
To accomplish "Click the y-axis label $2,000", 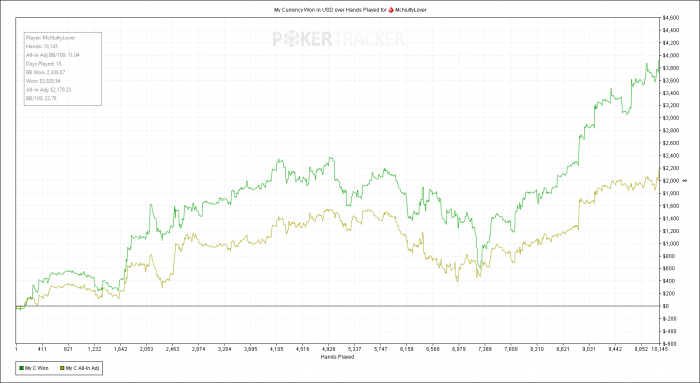I will tap(671, 181).
